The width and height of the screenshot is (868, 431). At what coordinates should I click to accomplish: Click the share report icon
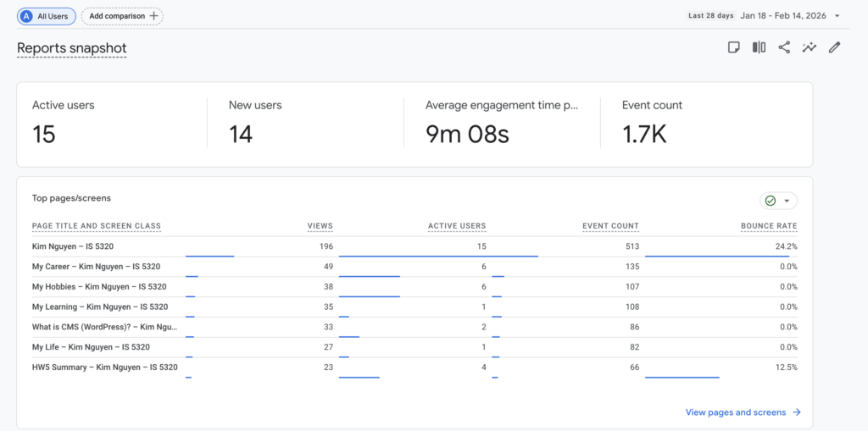[x=784, y=47]
